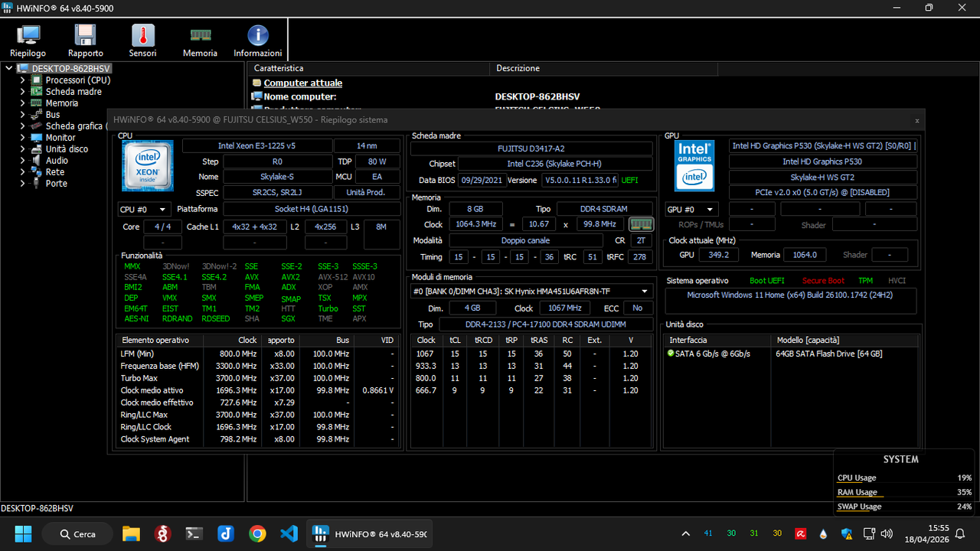Click the green SATA drive status icon
Image resolution: width=980 pixels, height=551 pixels.
671,354
